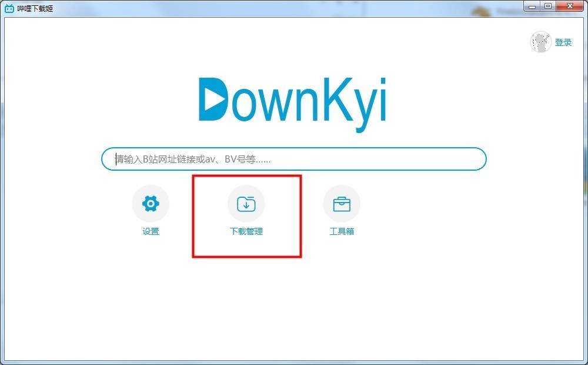Open the toolbox briefcase icon

(342, 204)
